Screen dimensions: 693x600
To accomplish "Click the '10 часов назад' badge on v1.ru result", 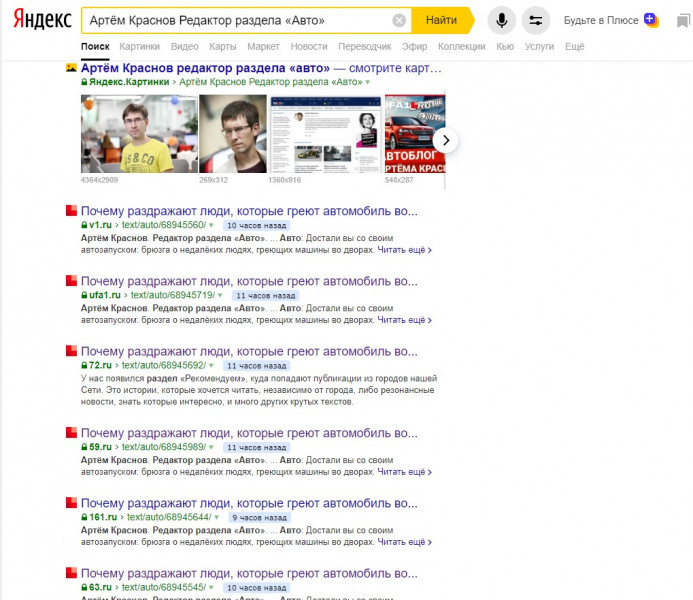I will (256, 225).
